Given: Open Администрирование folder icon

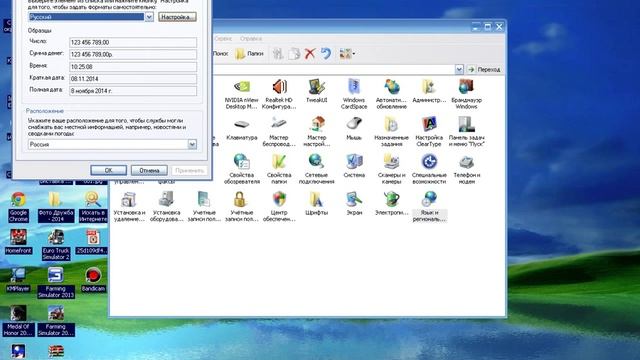Looking at the screenshot, I should (429, 91).
